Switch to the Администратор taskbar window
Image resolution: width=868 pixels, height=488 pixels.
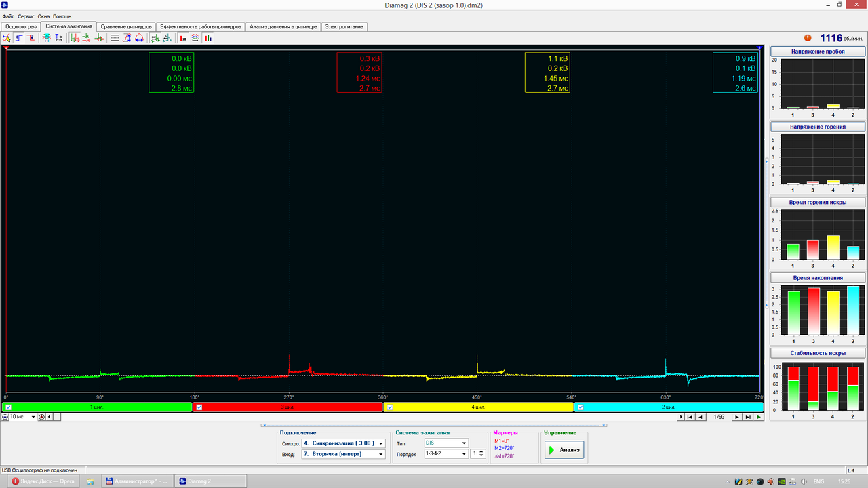pyautogui.click(x=138, y=481)
